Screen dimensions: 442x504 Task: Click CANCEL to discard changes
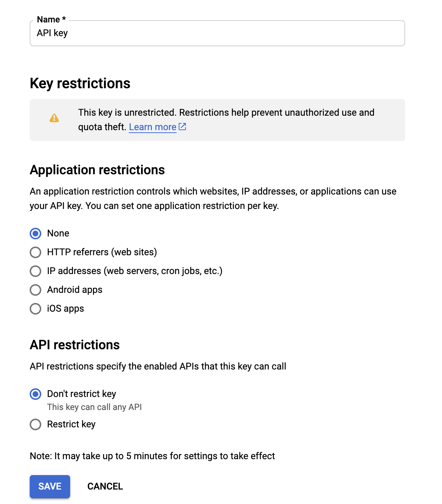coord(105,487)
